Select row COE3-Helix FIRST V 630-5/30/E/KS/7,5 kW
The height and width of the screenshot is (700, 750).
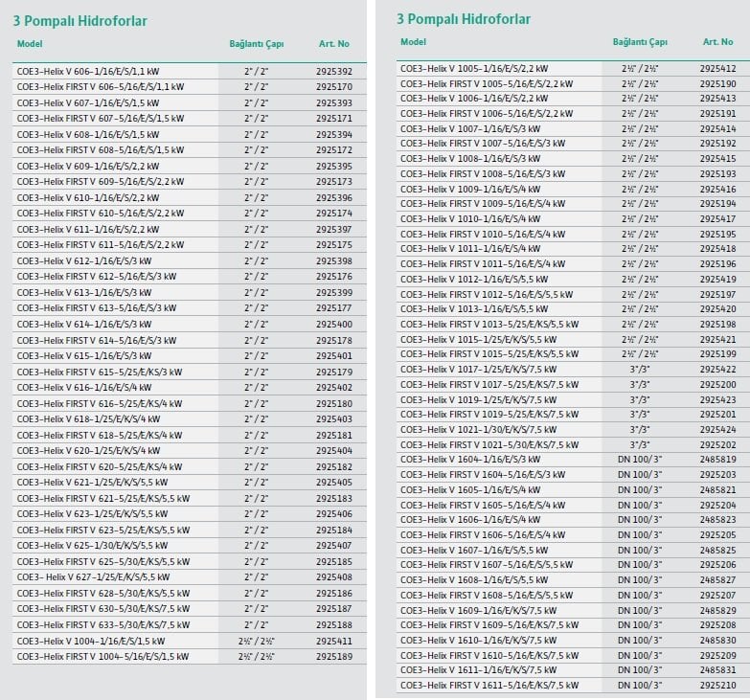click(190, 609)
